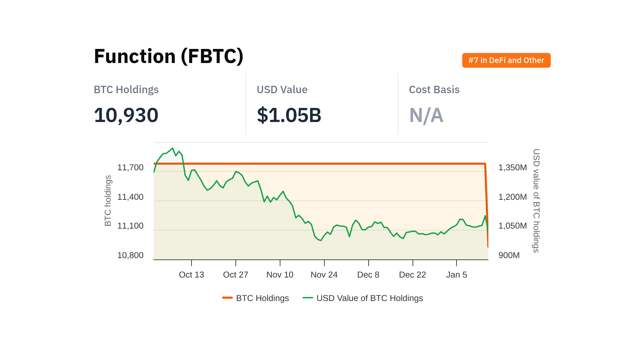Click the #7 in DeFi and Other badge
Screen dimensions: 644x362
coord(506,60)
